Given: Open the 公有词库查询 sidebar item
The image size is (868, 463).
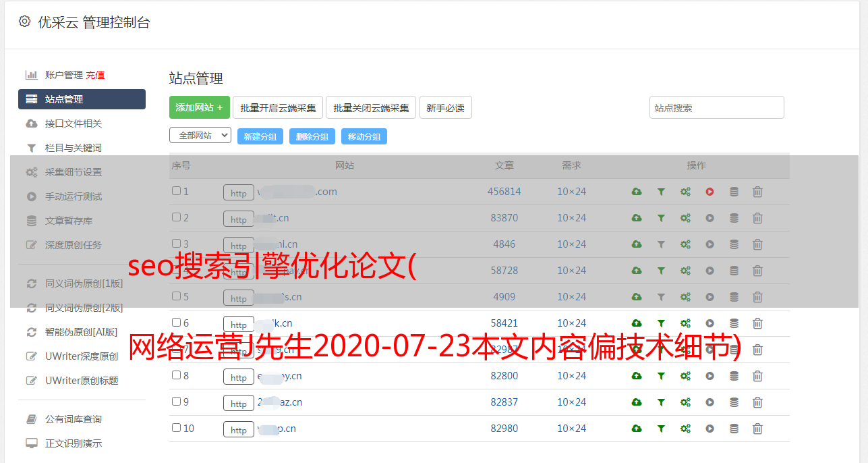Looking at the screenshot, I should pyautogui.click(x=74, y=420).
